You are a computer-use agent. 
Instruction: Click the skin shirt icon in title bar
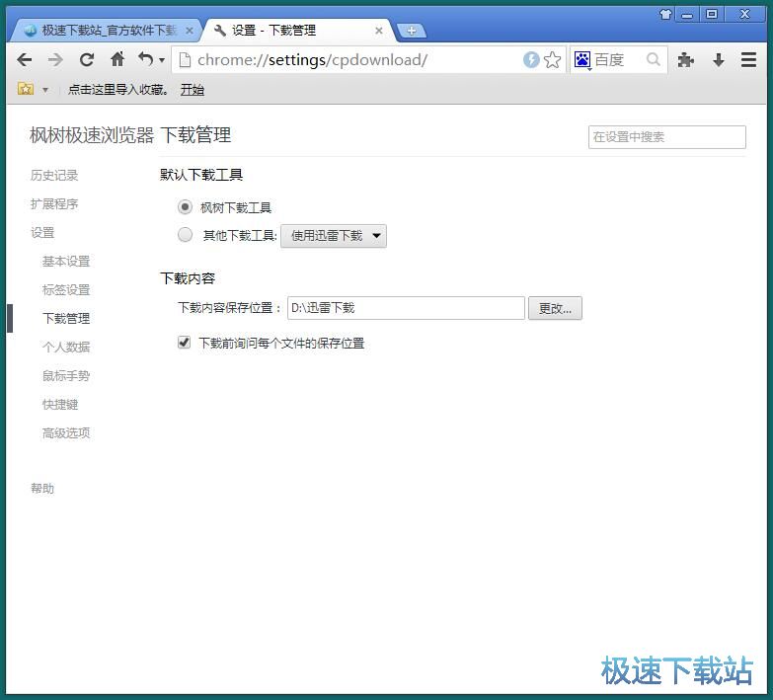coord(665,14)
